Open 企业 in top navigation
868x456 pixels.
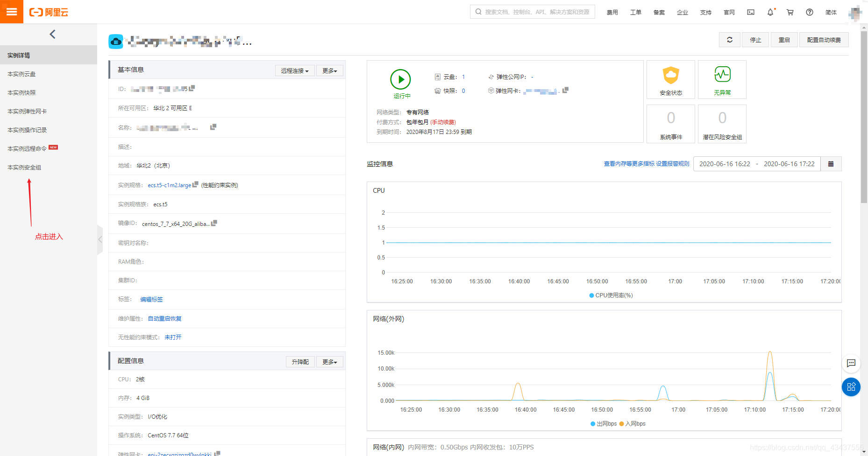coord(682,13)
